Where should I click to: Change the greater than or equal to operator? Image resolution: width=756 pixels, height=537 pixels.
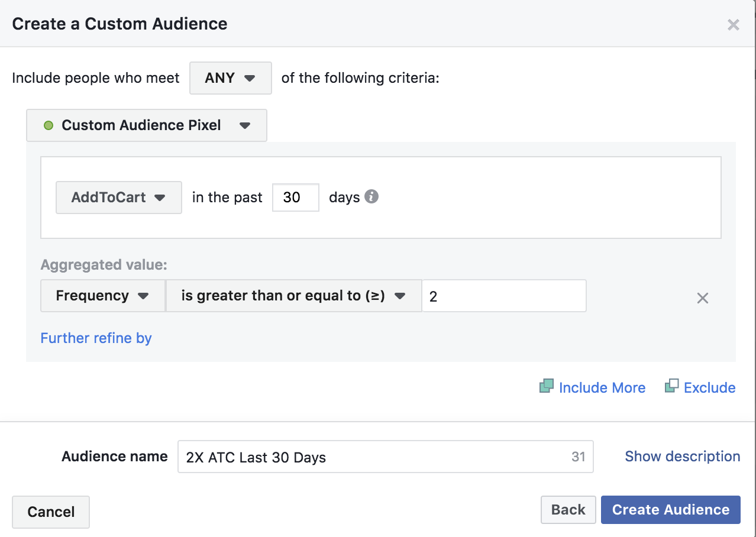pyautogui.click(x=293, y=296)
